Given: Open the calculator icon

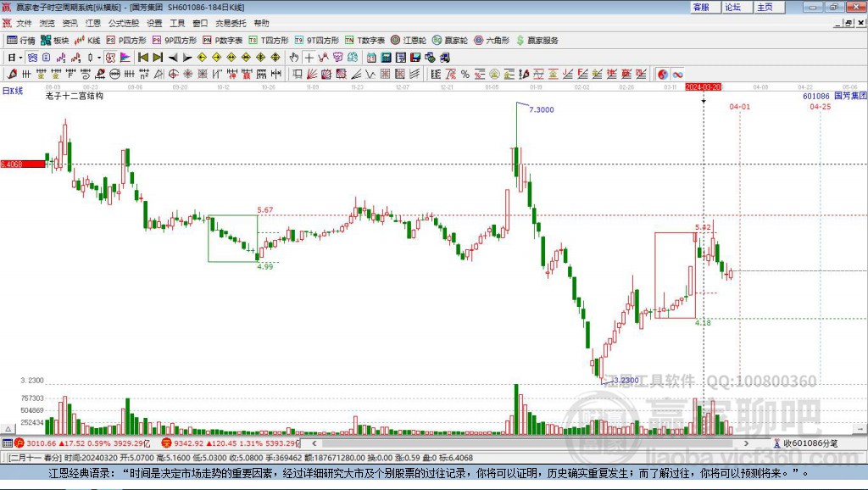Looking at the screenshot, I should click(x=386, y=58).
